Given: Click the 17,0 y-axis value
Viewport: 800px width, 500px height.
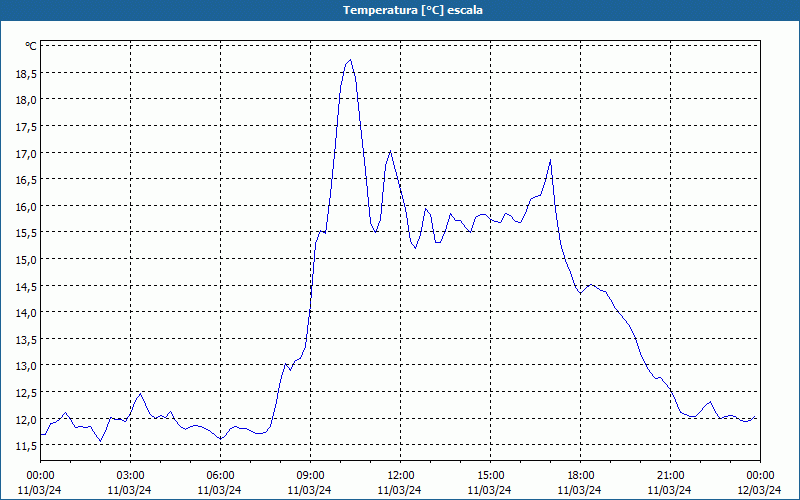Looking at the screenshot, I should pos(26,154).
